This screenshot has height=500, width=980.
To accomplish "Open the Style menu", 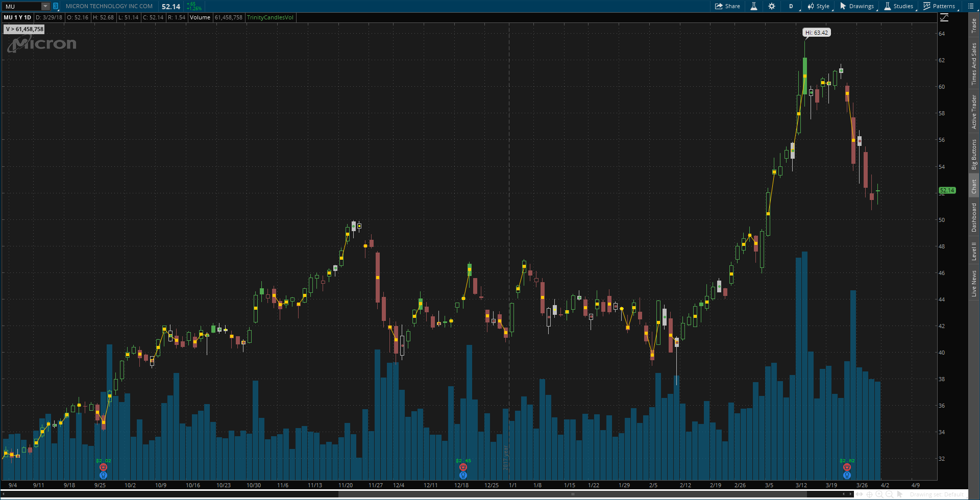I will point(819,6).
